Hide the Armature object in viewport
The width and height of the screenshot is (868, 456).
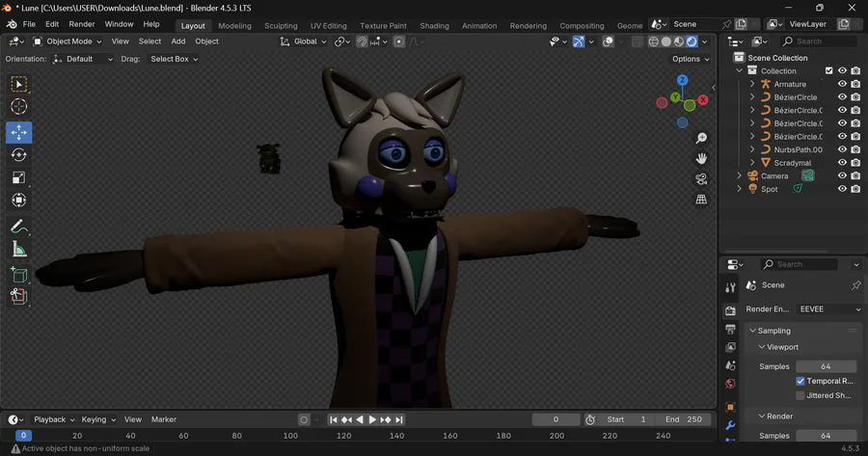[x=842, y=84]
